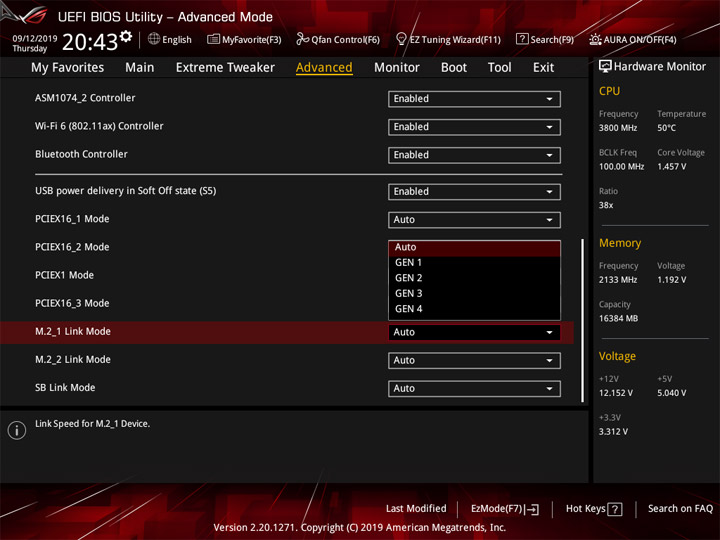Click the settings list scrollbar

(583, 321)
